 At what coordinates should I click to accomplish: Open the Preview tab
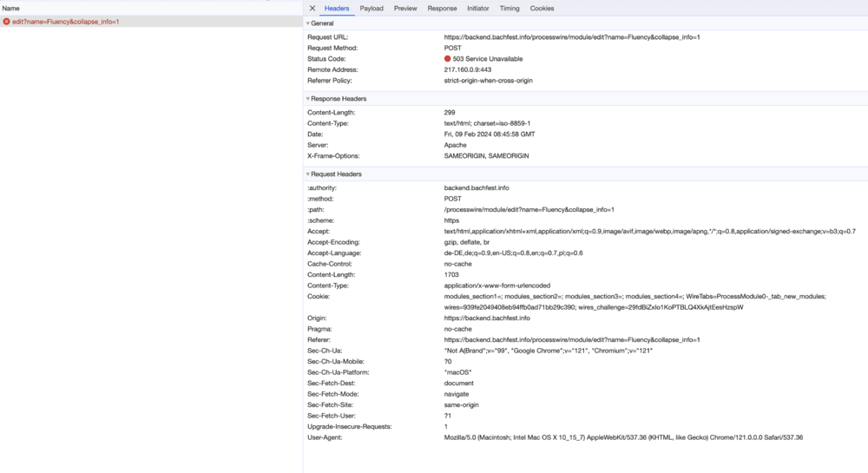[405, 9]
